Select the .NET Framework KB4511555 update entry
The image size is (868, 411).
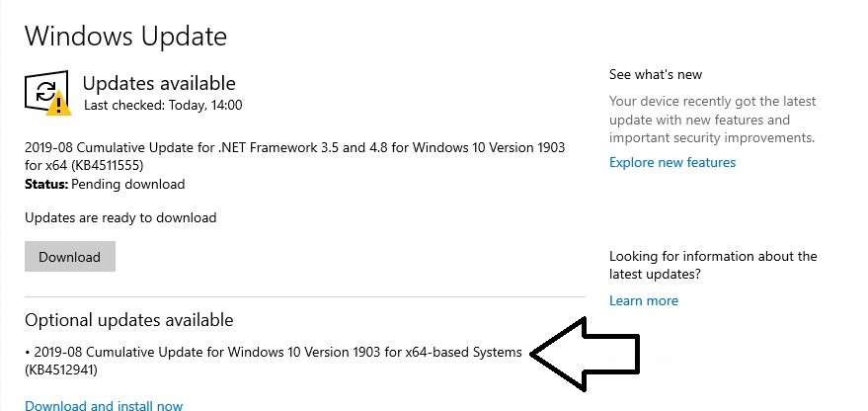pyautogui.click(x=295, y=156)
